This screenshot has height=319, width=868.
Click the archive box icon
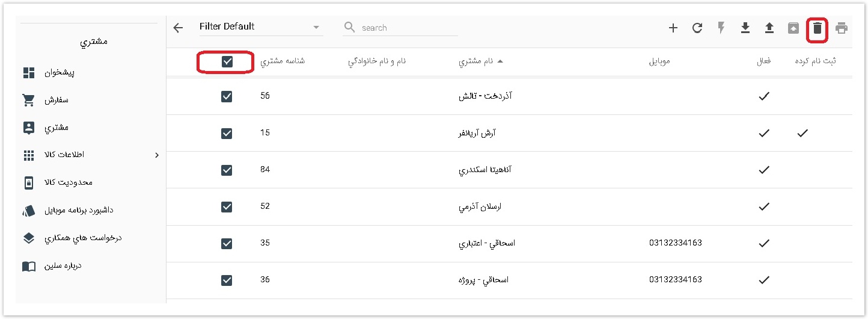[x=793, y=28]
